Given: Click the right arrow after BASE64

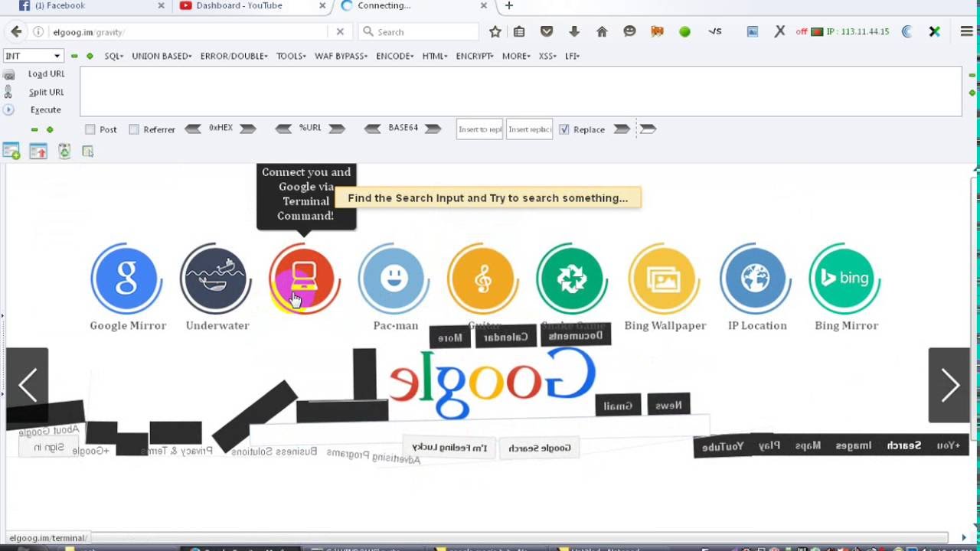Looking at the screenshot, I should point(433,129).
